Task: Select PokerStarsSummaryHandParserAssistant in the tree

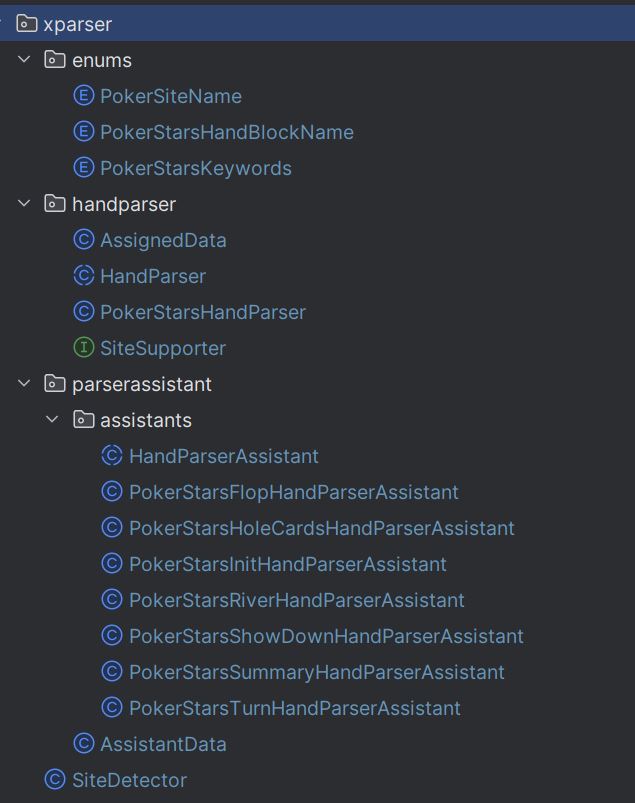Action: click(x=316, y=672)
